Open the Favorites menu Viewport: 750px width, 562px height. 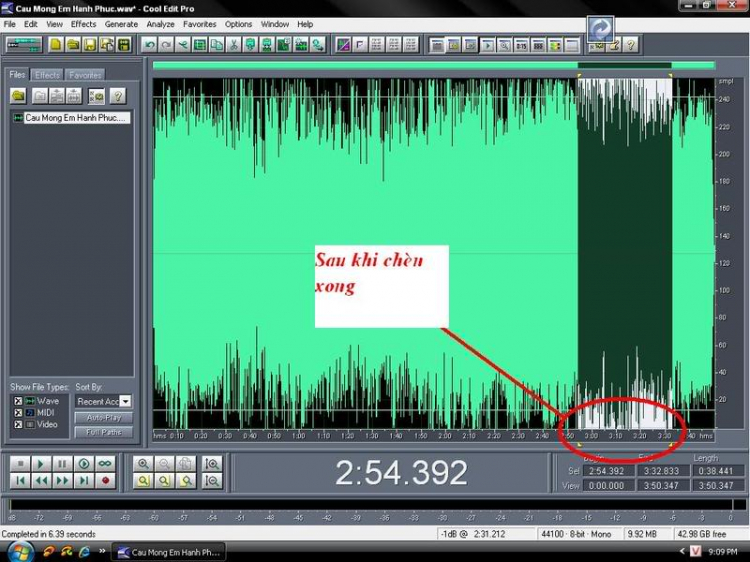pos(199,24)
